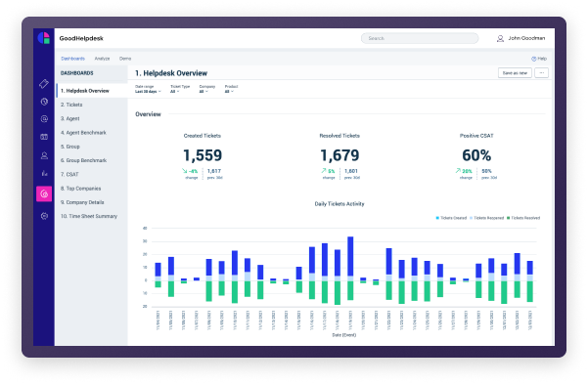Open the settings gear sidebar icon
The width and height of the screenshot is (588, 384).
pos(44,216)
